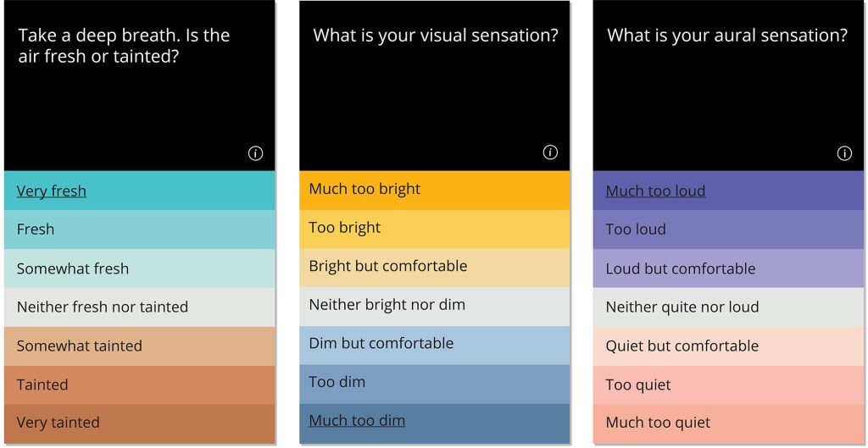868x448 pixels.
Task: Choose the "Fresh" air option
Action: [36, 230]
